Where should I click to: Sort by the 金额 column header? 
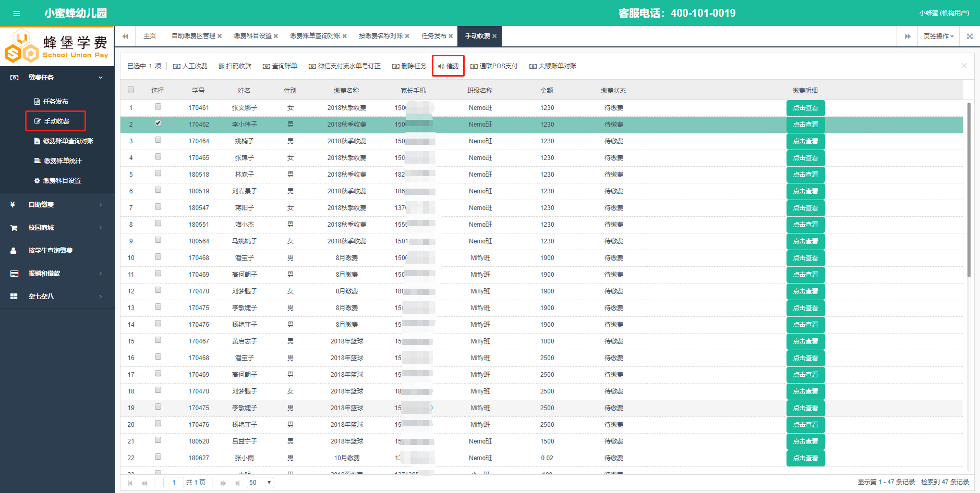547,91
